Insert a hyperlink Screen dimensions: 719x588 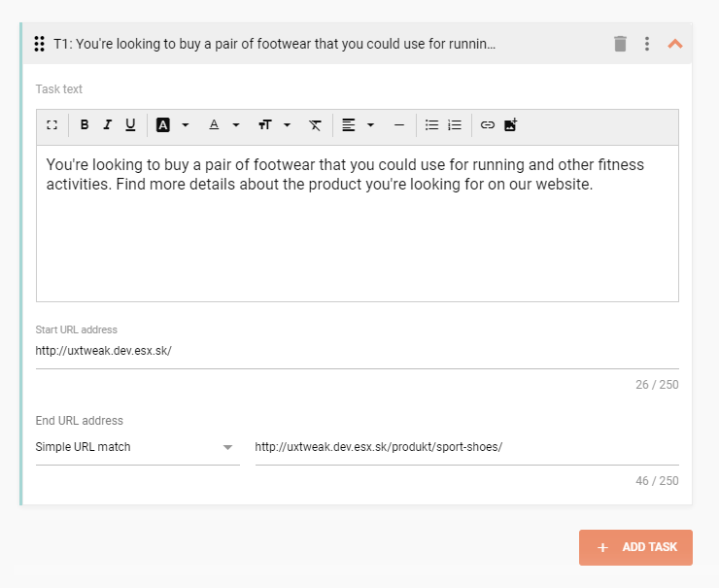tap(488, 124)
